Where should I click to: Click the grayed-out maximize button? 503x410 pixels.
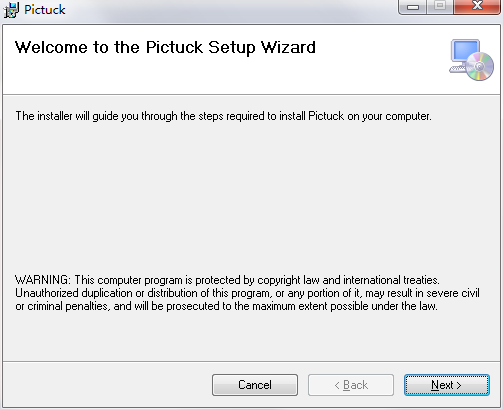[440, 7]
